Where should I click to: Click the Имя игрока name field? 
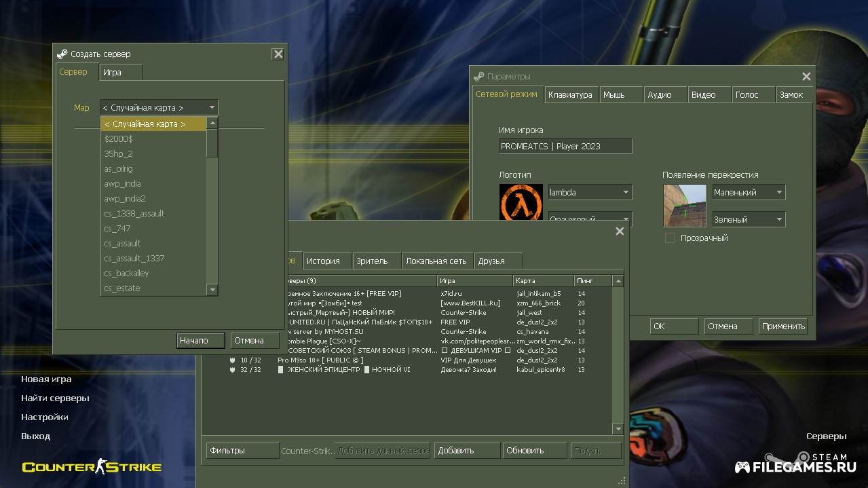565,146
